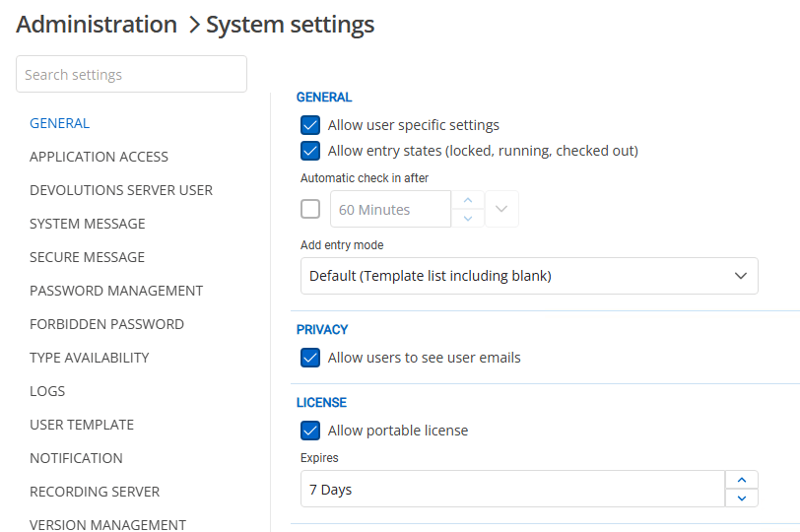Screen dimensions: 800x532
Task: Select SECURE MESSAGE in the sidebar
Action: (x=88, y=257)
